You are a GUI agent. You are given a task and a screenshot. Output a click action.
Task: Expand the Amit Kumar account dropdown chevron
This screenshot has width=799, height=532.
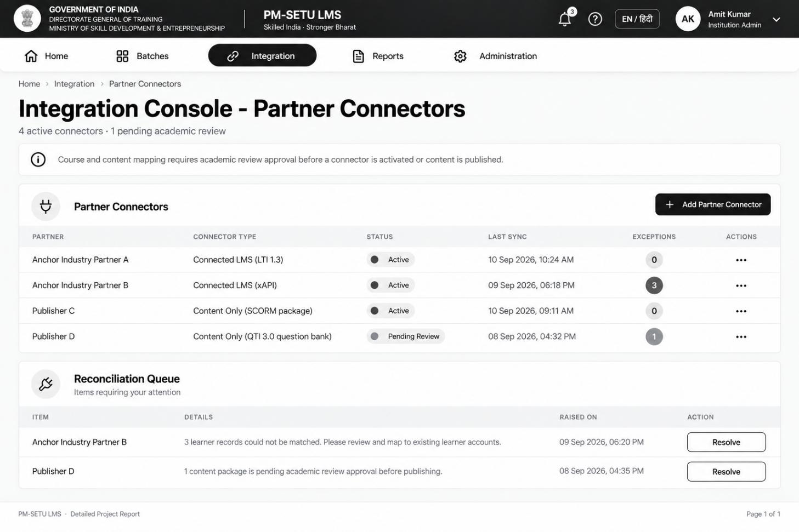[x=777, y=20]
